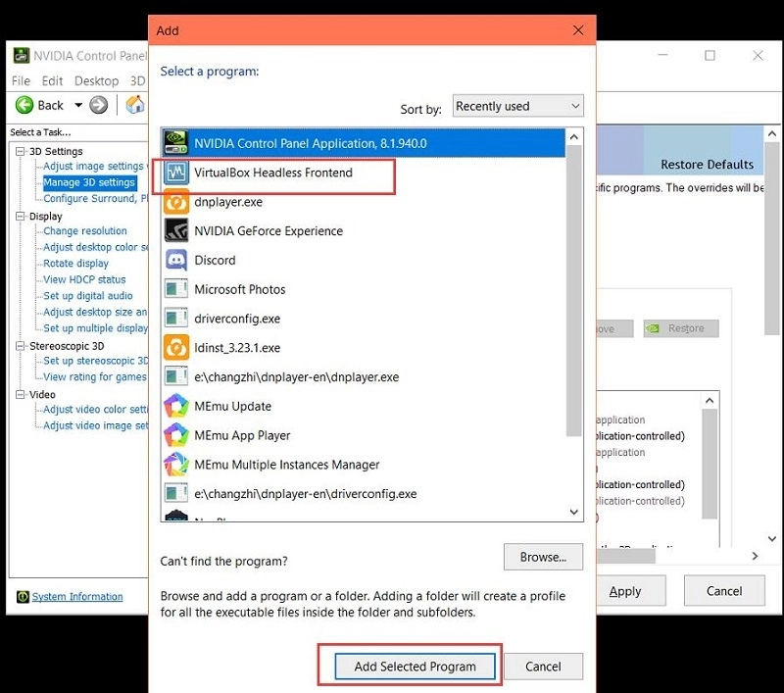
Task: Click the green Back navigation arrow
Action: pyautogui.click(x=24, y=105)
